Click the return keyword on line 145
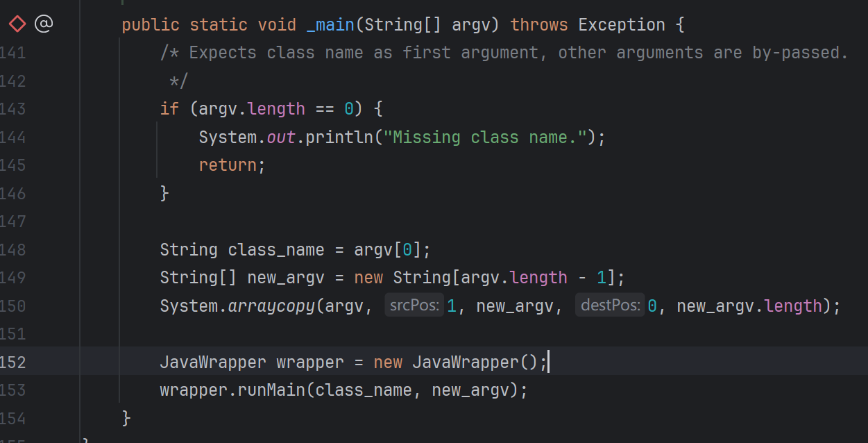Screen dimensions: 868x443 227,165
